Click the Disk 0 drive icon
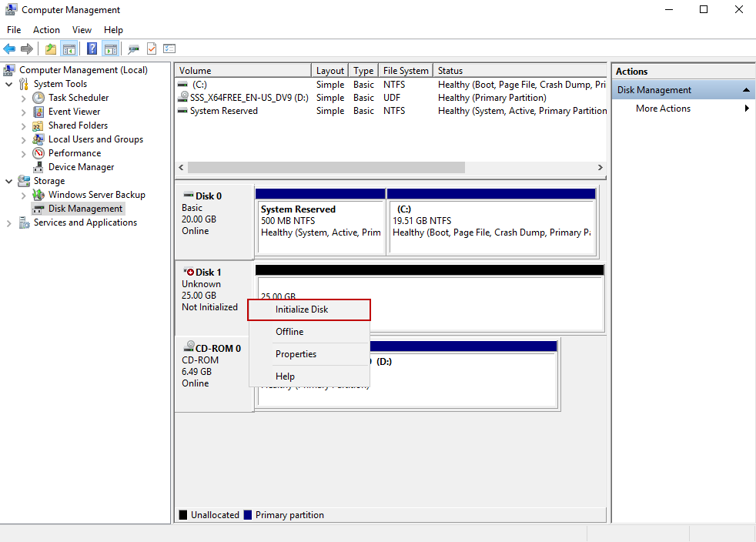756x542 pixels. pos(189,195)
